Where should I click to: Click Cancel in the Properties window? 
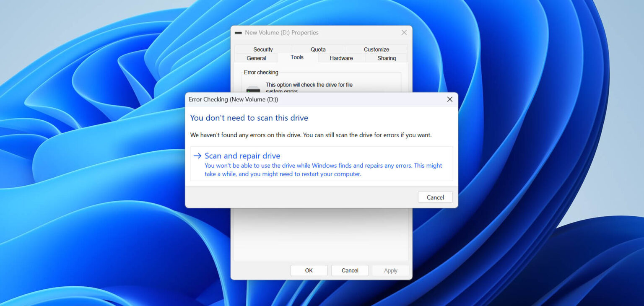(350, 270)
